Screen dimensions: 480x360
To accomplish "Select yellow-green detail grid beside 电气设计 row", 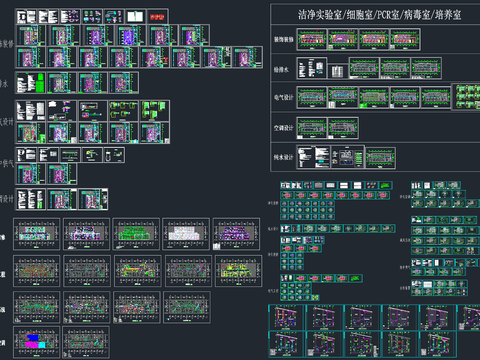I will click(x=466, y=97).
